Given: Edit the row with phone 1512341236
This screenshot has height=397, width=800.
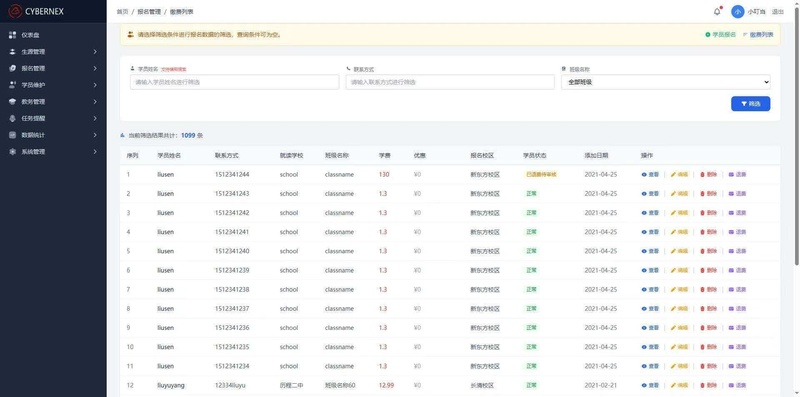Looking at the screenshot, I should point(679,328).
